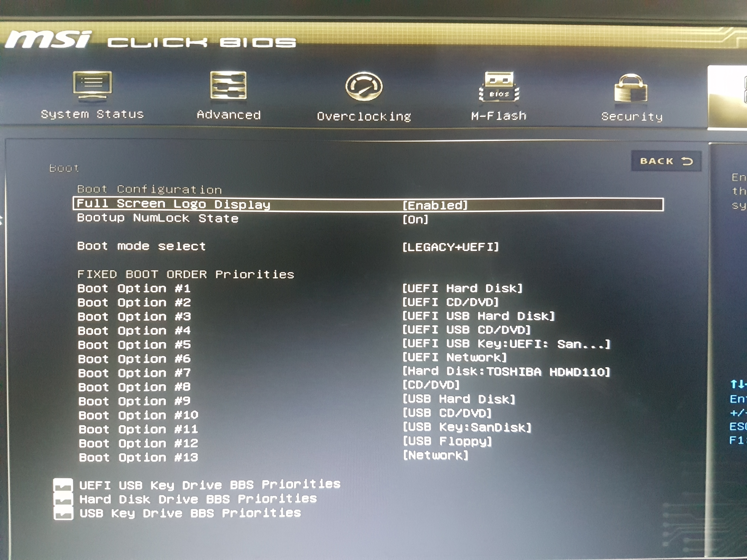This screenshot has width=747, height=560.
Task: Change Boot Option #5 UEFI USB Key
Action: click(506, 344)
